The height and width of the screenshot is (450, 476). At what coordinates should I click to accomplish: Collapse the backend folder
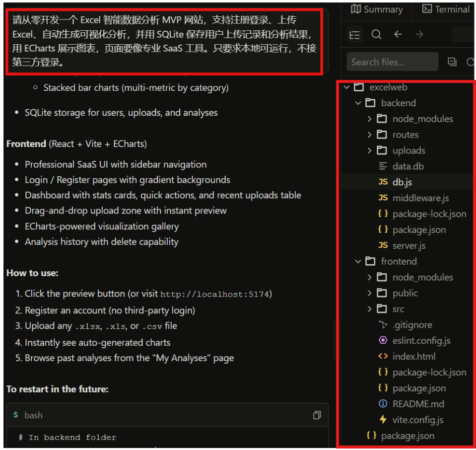358,103
